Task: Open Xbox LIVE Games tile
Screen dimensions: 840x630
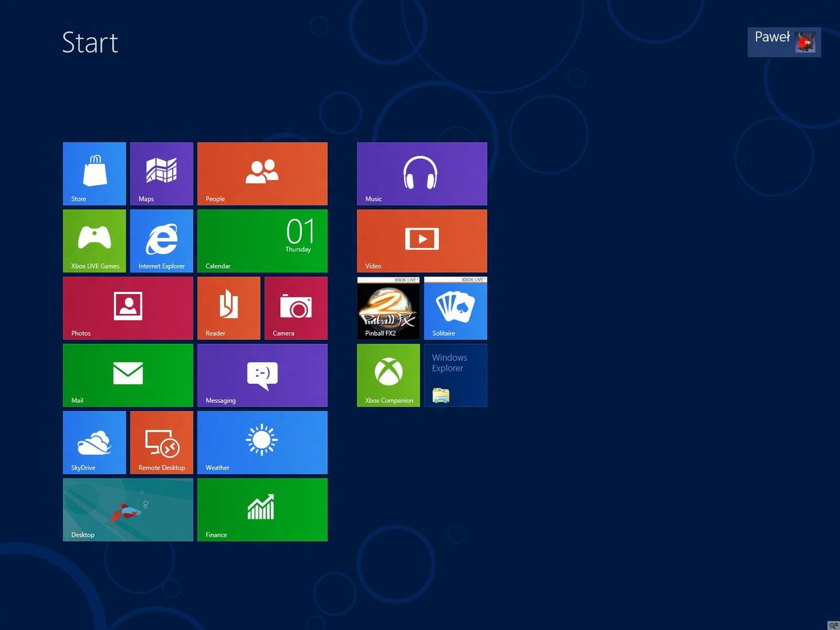Action: (x=94, y=241)
